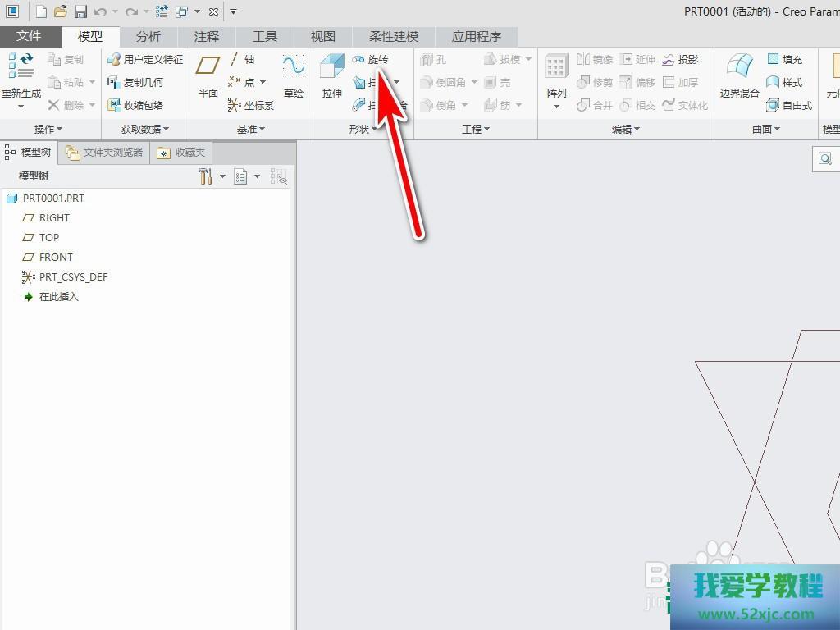Switch to the 分析 ribbon tab
The height and width of the screenshot is (630, 840).
pyautogui.click(x=148, y=36)
